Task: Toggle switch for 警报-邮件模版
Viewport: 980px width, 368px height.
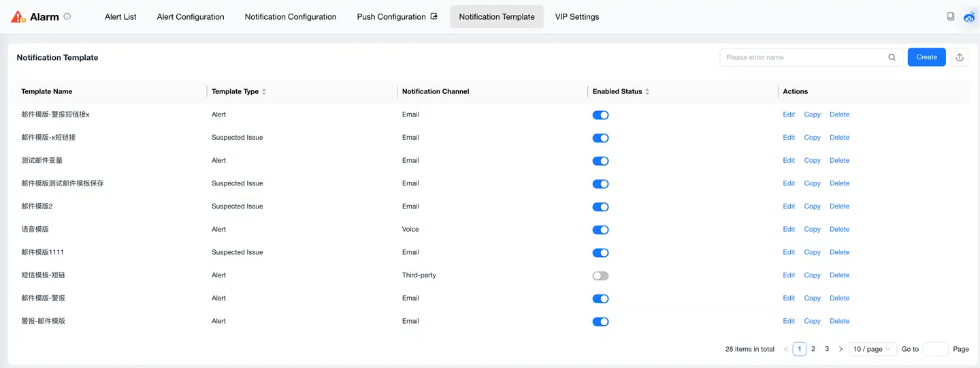Action: point(600,322)
